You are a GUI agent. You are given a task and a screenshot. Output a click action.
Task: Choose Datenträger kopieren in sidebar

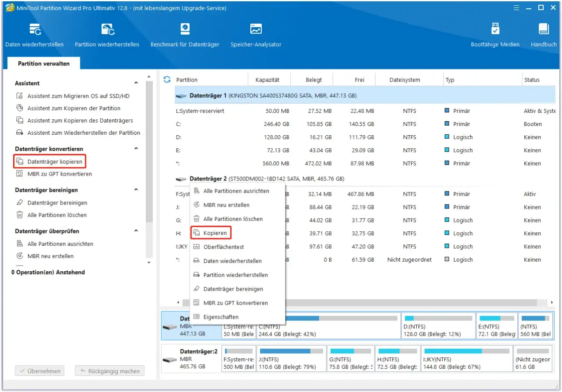(49, 162)
